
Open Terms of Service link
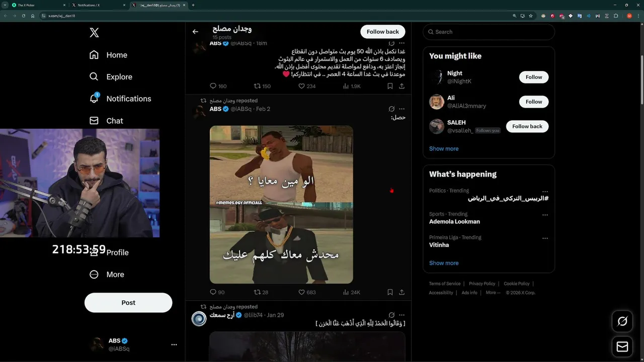(x=445, y=284)
